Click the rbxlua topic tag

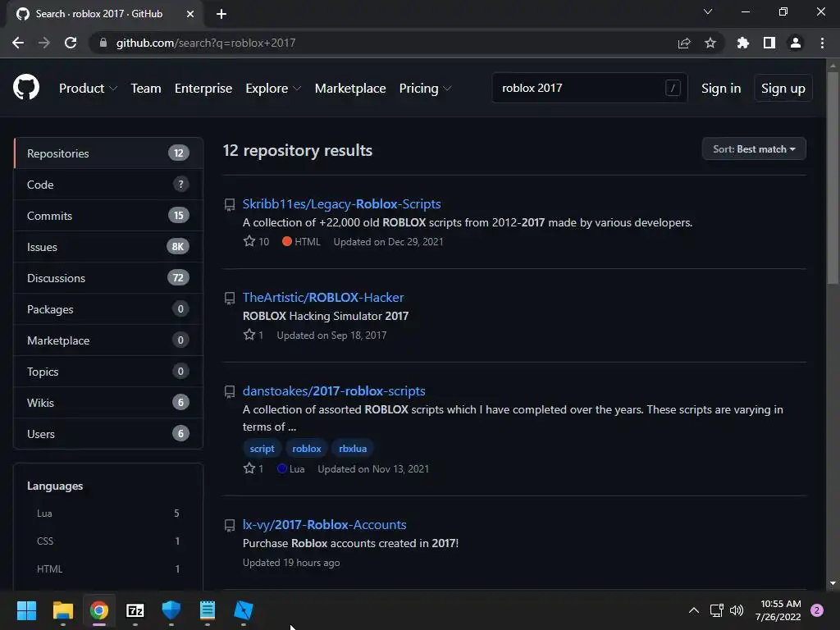[353, 449]
